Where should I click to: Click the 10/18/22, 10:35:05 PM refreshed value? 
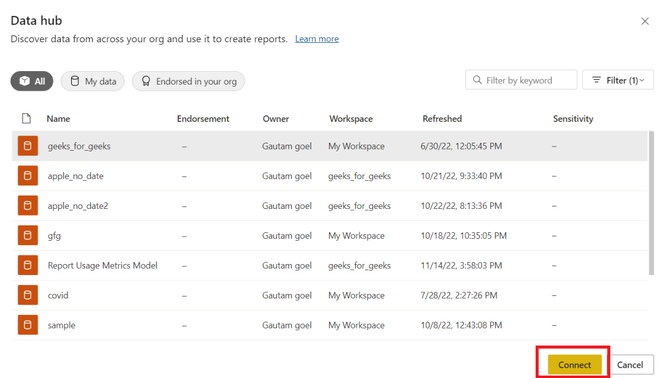coord(463,236)
